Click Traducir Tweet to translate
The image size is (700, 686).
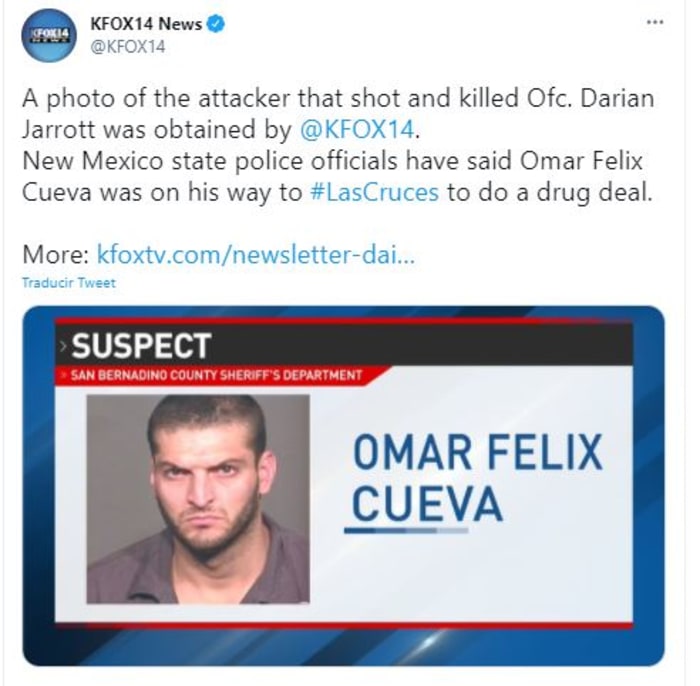tap(68, 283)
